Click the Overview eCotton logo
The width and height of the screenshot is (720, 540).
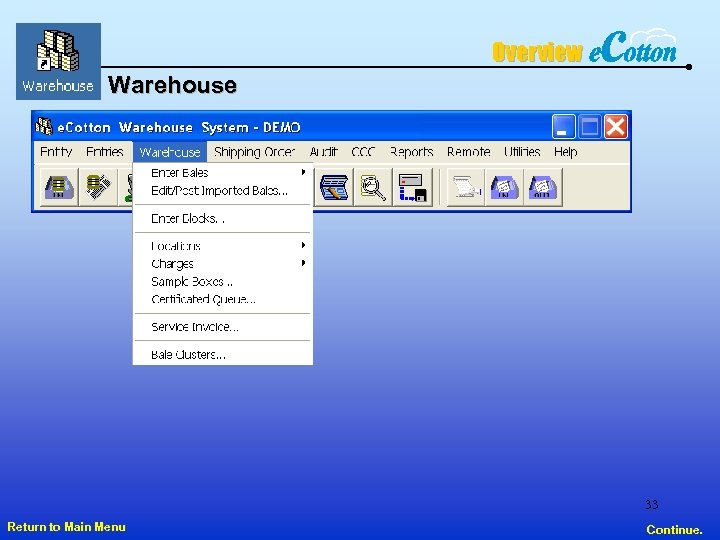(x=584, y=47)
